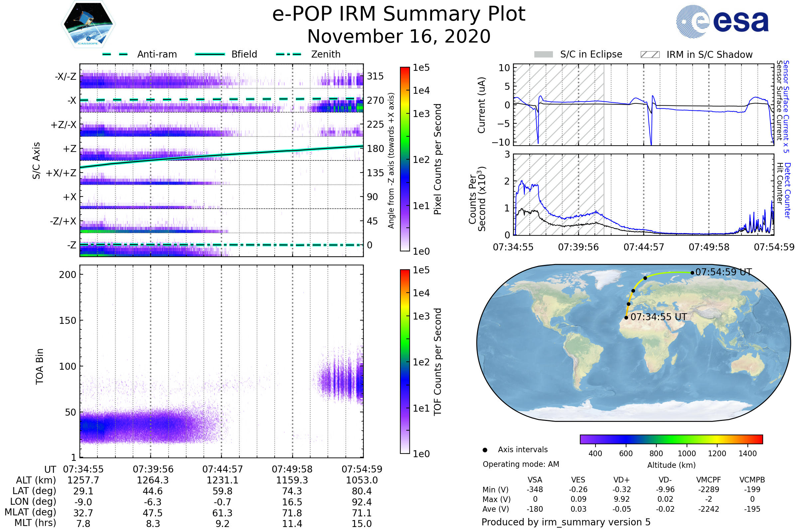The height and width of the screenshot is (532, 798).
Task: Click the Zenith dash-dot legend marker
Action: click(x=288, y=54)
